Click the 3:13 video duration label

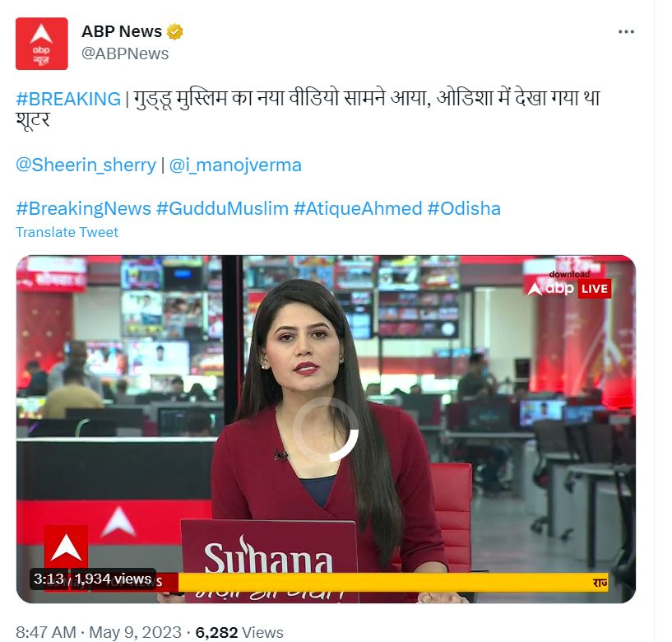click(x=49, y=579)
